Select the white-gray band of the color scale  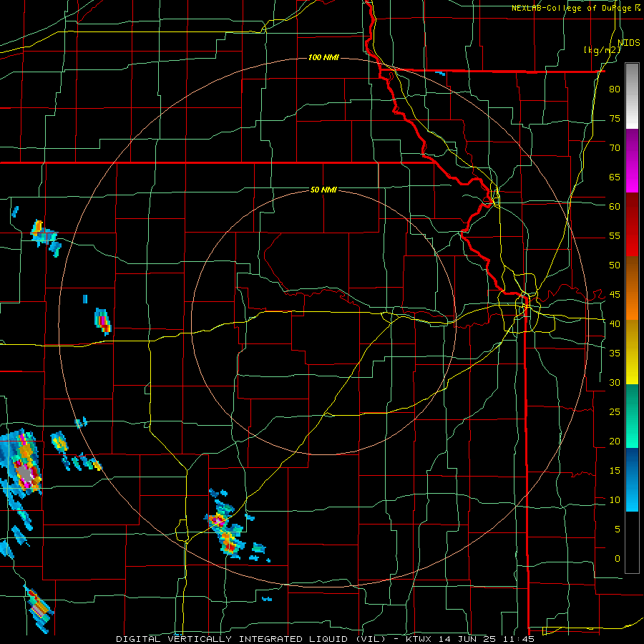click(632, 96)
